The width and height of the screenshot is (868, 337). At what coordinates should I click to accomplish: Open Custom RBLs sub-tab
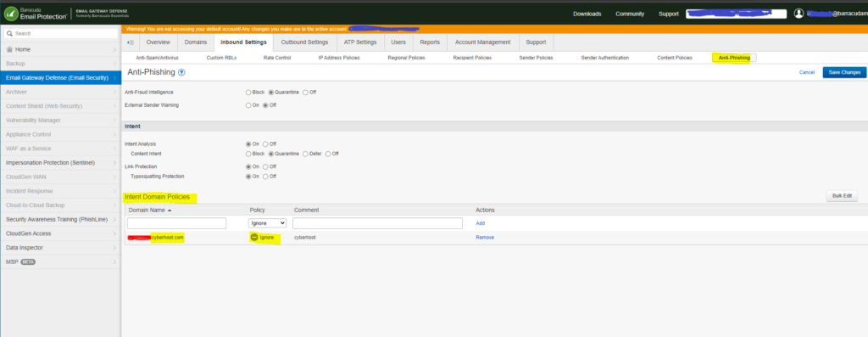[x=221, y=58]
